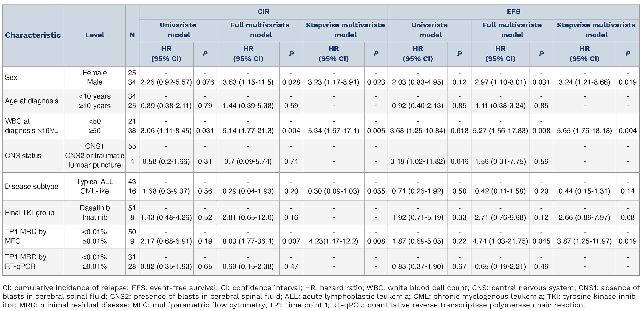644x311 pixels.
Task: Click the CNS status row label
Action: [x=23, y=155]
